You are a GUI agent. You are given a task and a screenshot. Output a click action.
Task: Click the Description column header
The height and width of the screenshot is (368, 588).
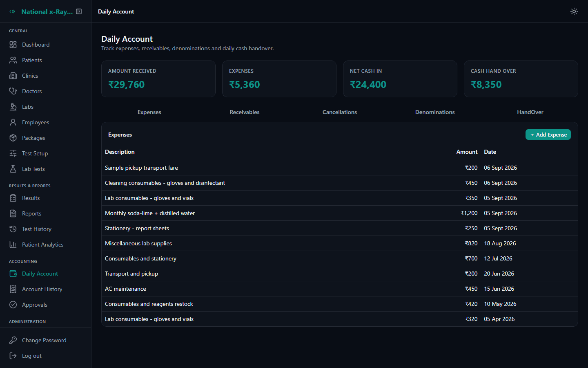coord(120,152)
